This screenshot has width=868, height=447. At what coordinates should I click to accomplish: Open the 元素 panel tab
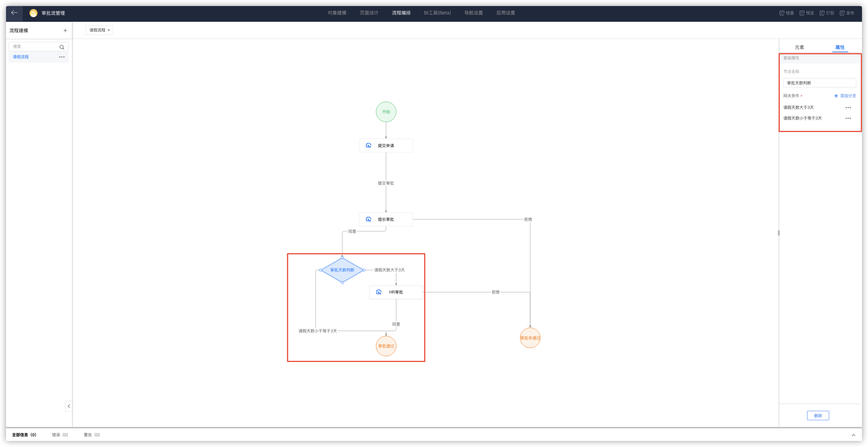pyautogui.click(x=799, y=47)
